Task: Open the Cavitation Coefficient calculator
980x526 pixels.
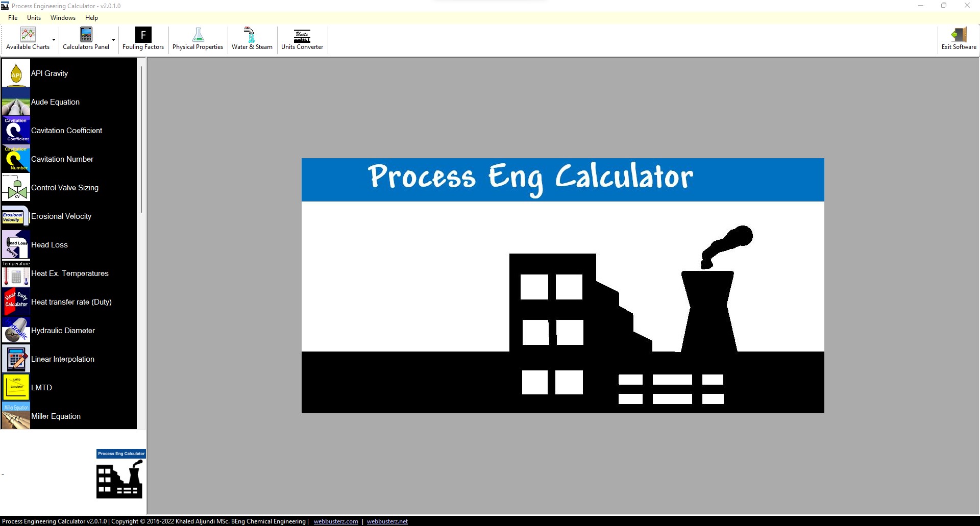Action: tap(66, 130)
